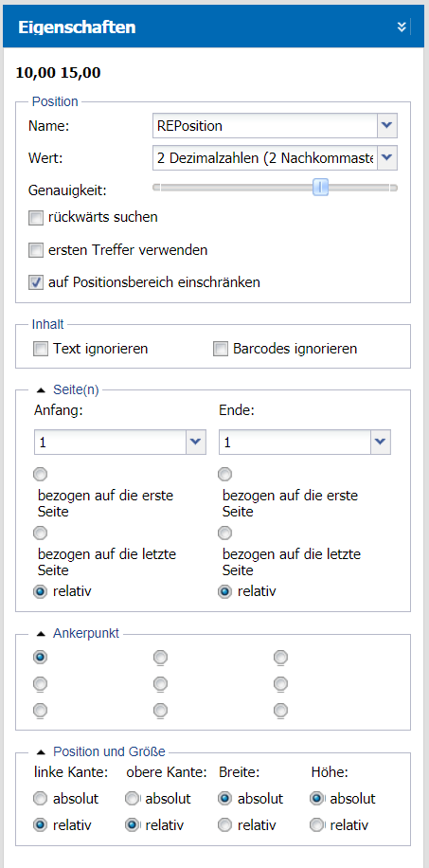Collapse the Seite(n) section triangle

[x=41, y=389]
